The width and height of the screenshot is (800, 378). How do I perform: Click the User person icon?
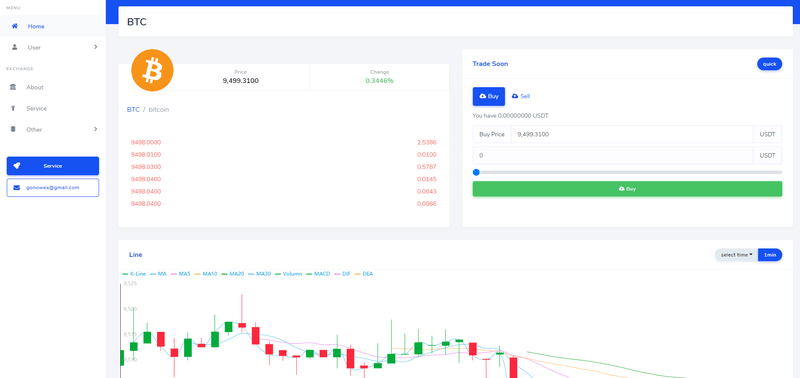[14, 47]
